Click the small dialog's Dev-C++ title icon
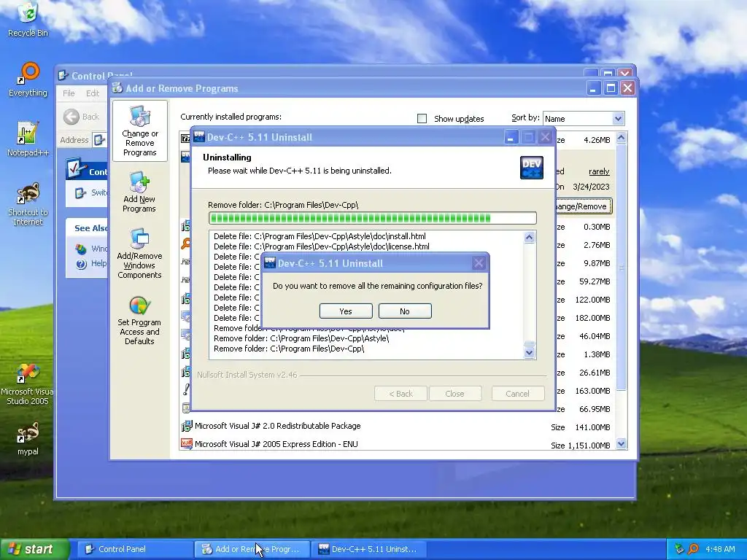Viewport: 747px width, 560px height. [270, 262]
